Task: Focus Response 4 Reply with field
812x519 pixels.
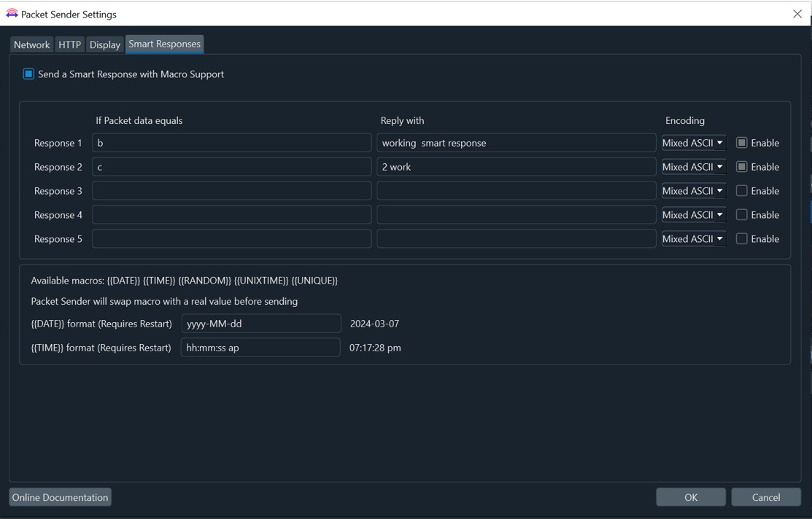Action: pos(517,215)
